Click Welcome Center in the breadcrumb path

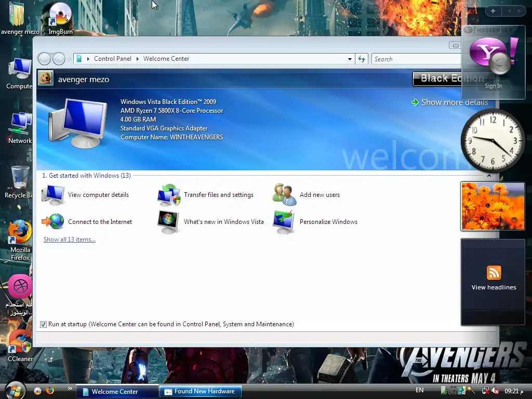click(x=166, y=59)
